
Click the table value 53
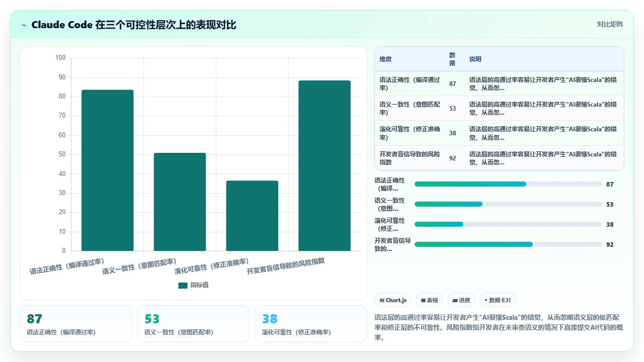click(x=452, y=109)
